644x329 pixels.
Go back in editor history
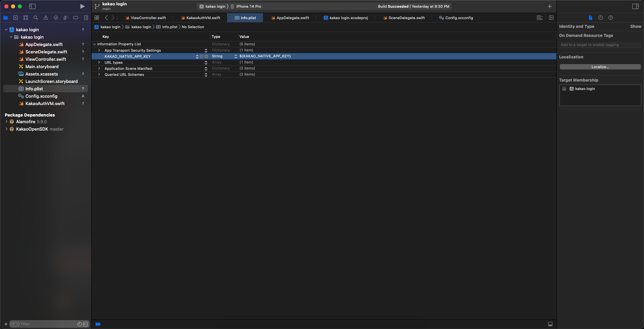click(x=106, y=18)
